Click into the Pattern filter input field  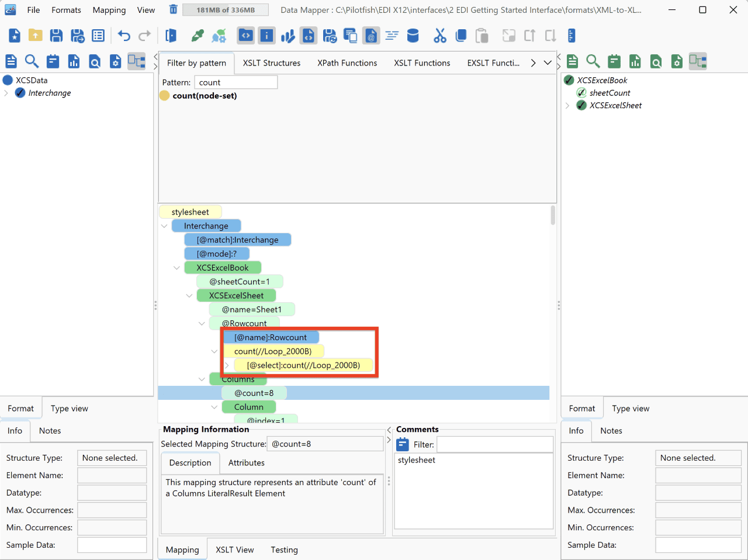click(x=236, y=82)
